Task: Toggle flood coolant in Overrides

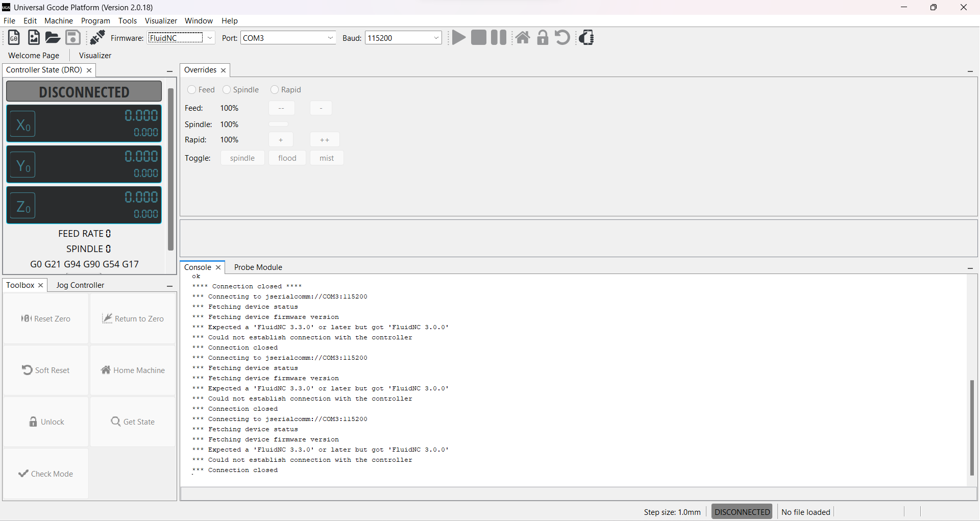Action: (287, 158)
